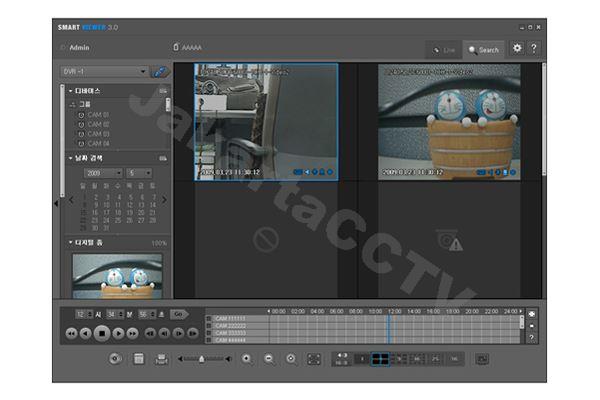Screen dimensions: 600x400
Task: Click the print icon in bottom toolbar
Action: point(161,358)
